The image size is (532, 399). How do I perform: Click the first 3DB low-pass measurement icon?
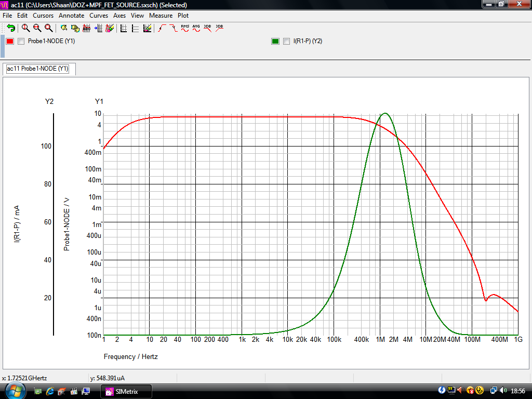point(208,28)
